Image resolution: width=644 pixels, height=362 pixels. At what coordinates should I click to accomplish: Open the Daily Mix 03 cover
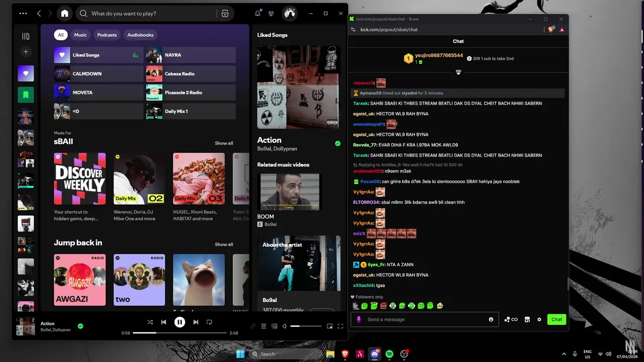point(199,178)
